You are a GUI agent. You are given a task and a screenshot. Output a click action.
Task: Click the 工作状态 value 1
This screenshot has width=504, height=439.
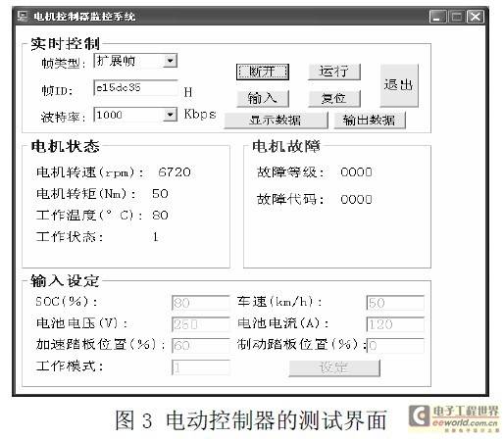coord(156,236)
